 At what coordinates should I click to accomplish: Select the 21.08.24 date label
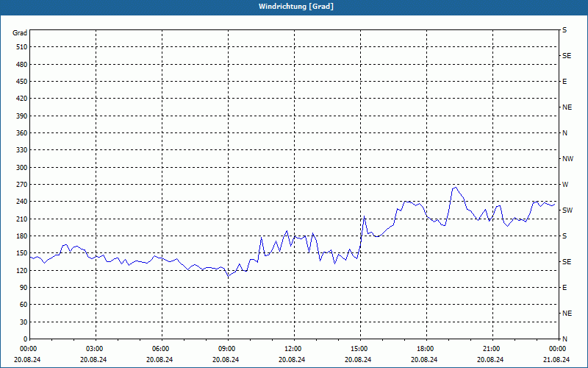point(556,359)
